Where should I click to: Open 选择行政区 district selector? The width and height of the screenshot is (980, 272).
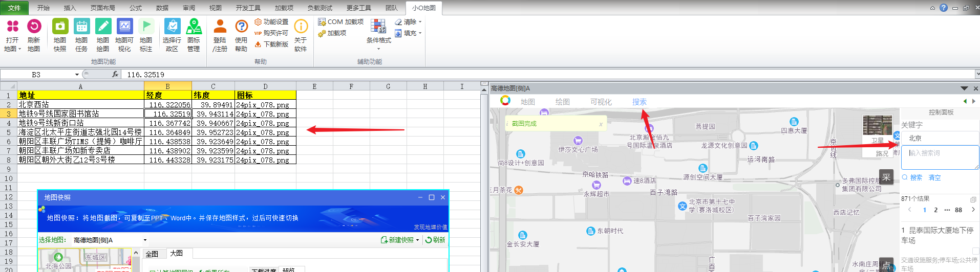click(x=172, y=35)
